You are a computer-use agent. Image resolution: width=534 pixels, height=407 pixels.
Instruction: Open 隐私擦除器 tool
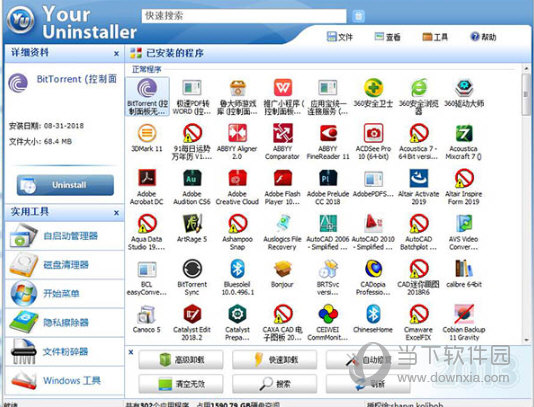coord(65,322)
